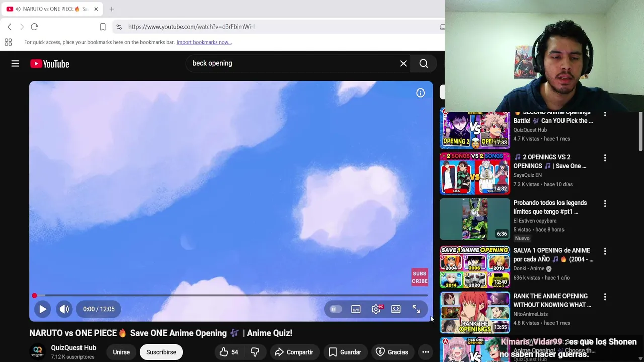Open 'RANK THE ANIME OPENING' thumbnail
The width and height of the screenshot is (644, 362).
(x=475, y=312)
